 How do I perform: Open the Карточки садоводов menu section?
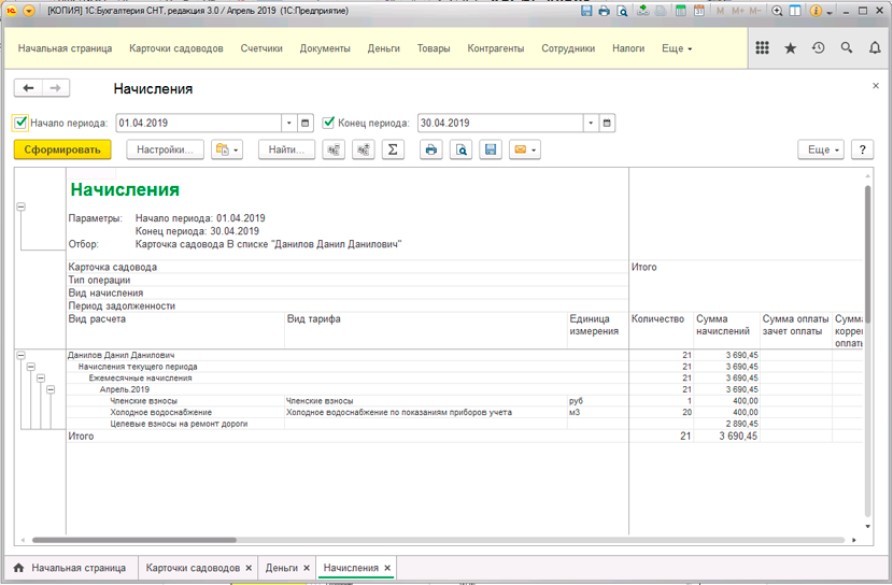point(177,48)
